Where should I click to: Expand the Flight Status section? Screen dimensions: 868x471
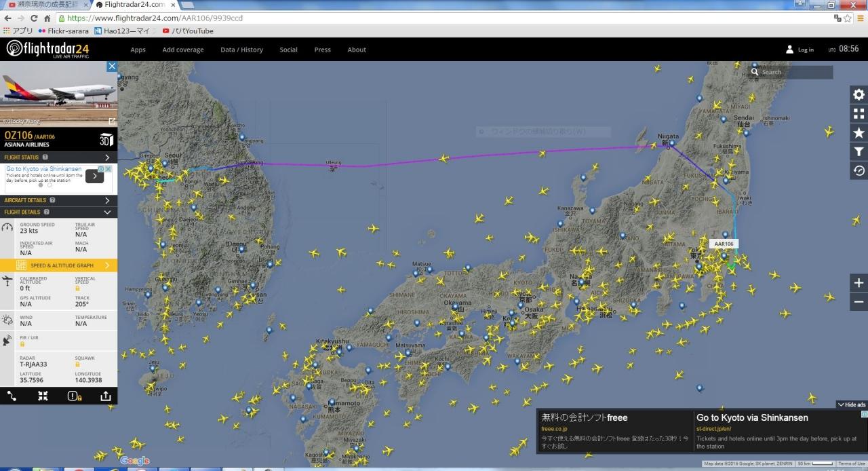click(x=58, y=157)
